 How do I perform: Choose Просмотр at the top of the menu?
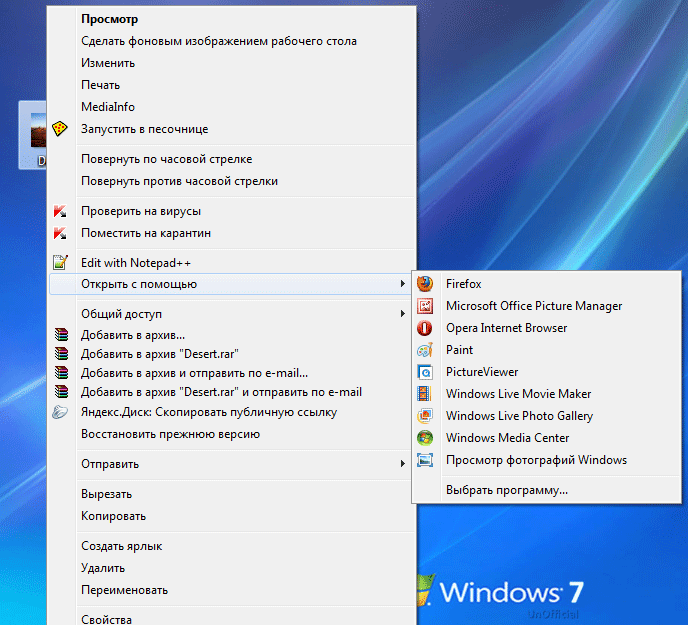point(110,19)
